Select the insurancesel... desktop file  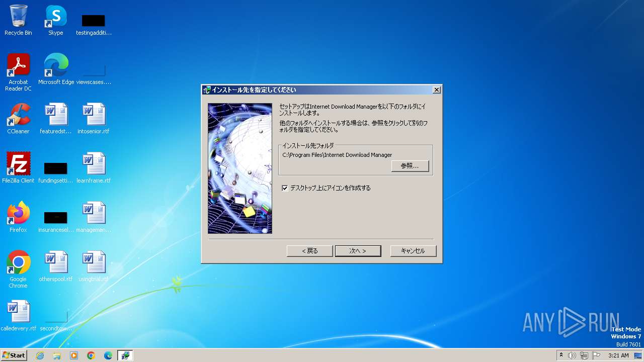tap(56, 221)
